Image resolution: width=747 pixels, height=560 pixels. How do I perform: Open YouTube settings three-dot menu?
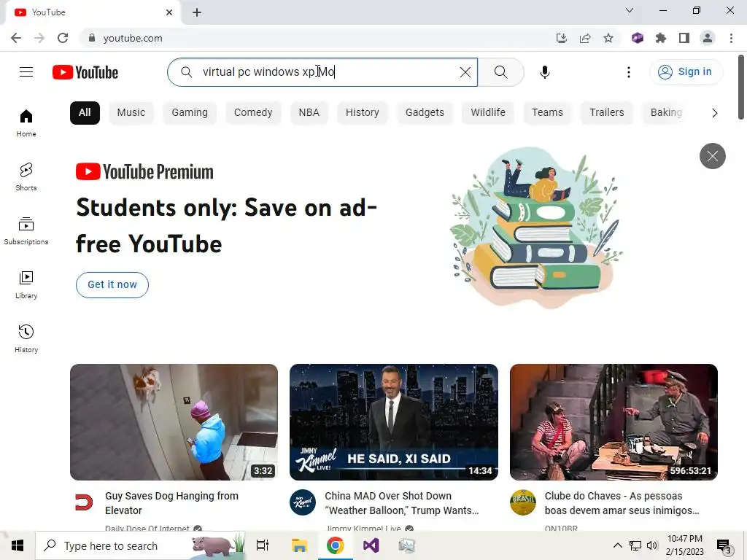tap(628, 72)
